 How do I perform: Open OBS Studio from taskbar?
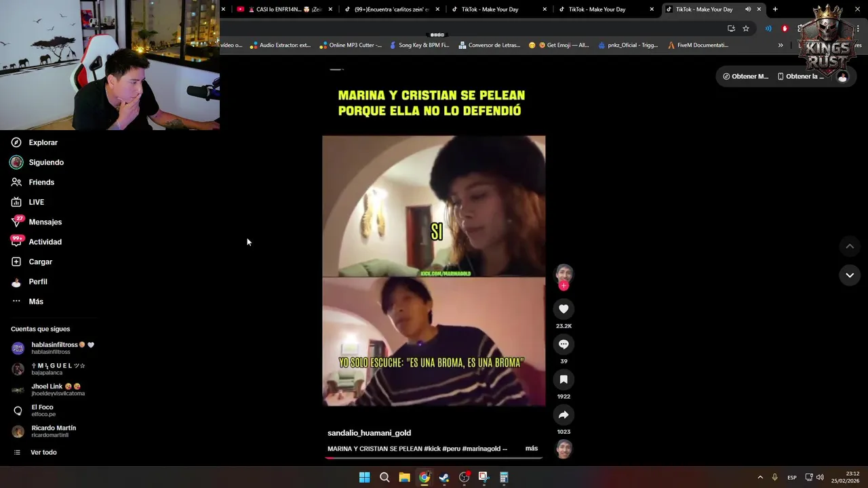tap(464, 477)
